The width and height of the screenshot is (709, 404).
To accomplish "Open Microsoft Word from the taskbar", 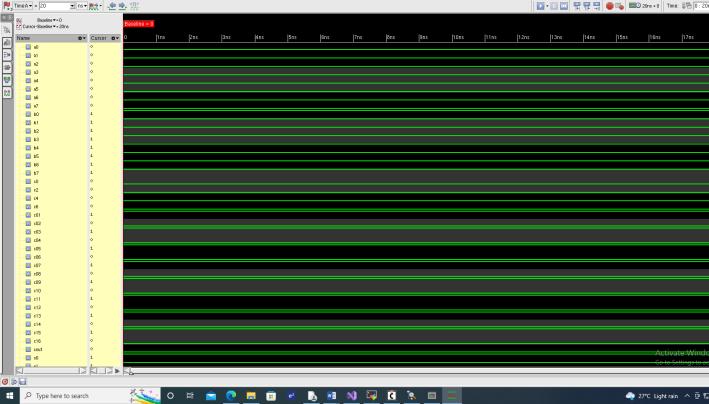I will (331, 396).
